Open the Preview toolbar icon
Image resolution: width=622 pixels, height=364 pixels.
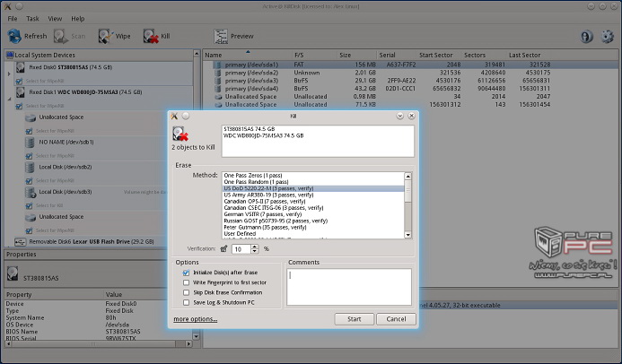click(220, 37)
